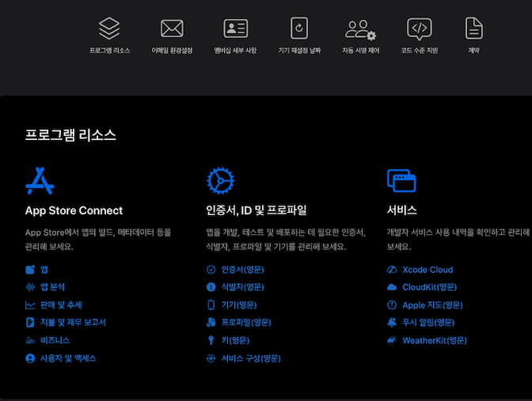
Task: Open the 지불 및 재무 보고서 link
Action: coord(73,323)
